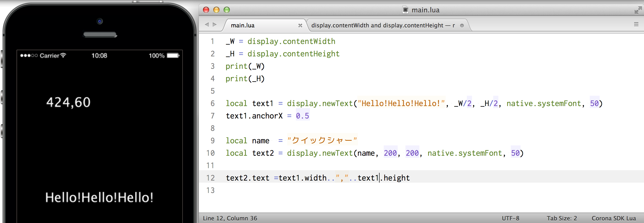Click on print(_W) in line 3
This screenshot has height=223, width=644.
(245, 66)
